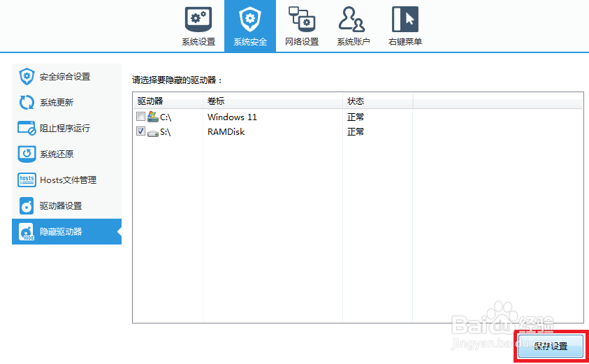
Task: Click the 阻止程序运行 window icon
Action: (x=27, y=128)
